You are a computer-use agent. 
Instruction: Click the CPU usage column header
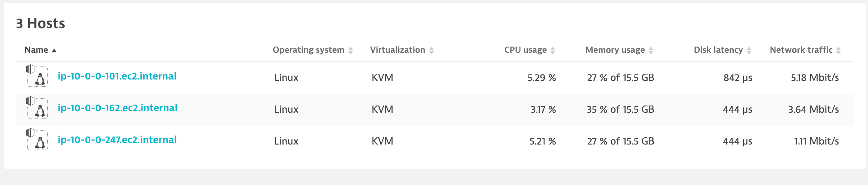coord(525,50)
